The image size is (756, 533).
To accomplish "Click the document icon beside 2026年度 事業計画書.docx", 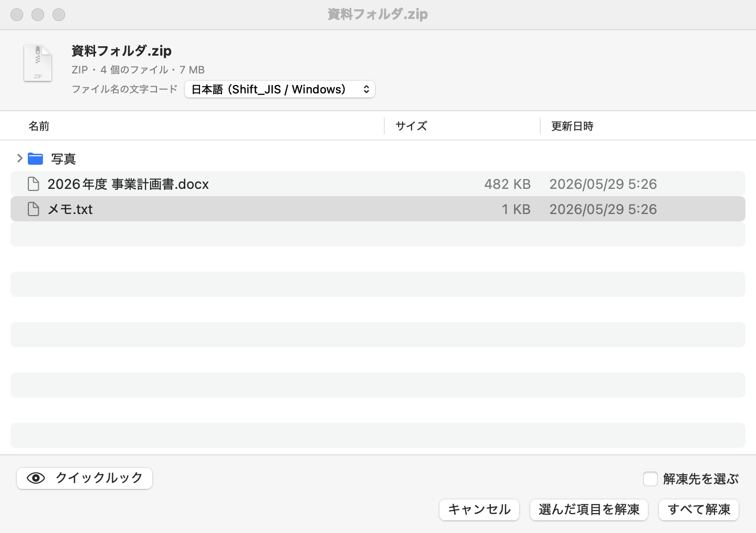I will 33,184.
